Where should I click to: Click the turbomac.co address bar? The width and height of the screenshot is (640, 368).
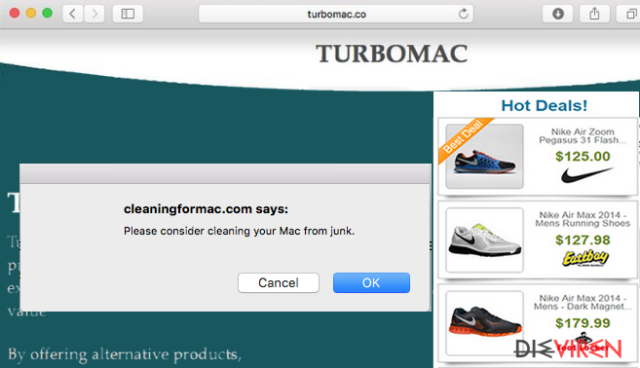pyautogui.click(x=336, y=14)
